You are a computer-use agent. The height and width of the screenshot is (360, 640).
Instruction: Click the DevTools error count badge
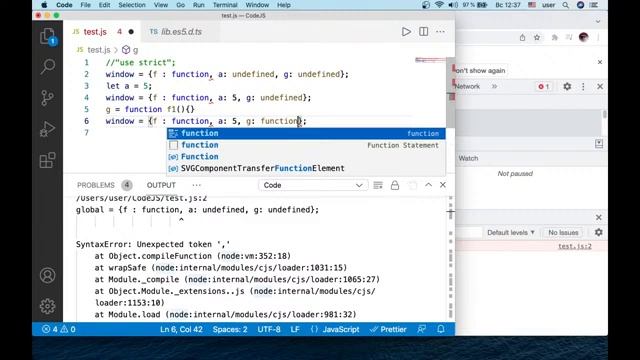(543, 87)
